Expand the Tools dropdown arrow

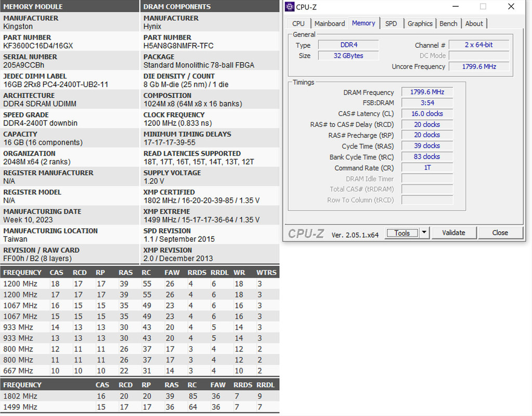tap(424, 233)
